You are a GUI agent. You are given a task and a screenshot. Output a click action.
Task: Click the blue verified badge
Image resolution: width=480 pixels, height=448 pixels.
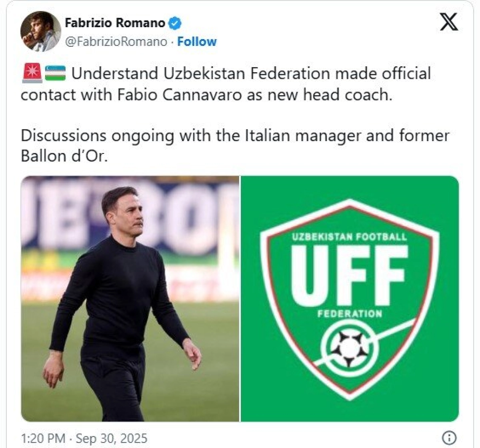(174, 23)
